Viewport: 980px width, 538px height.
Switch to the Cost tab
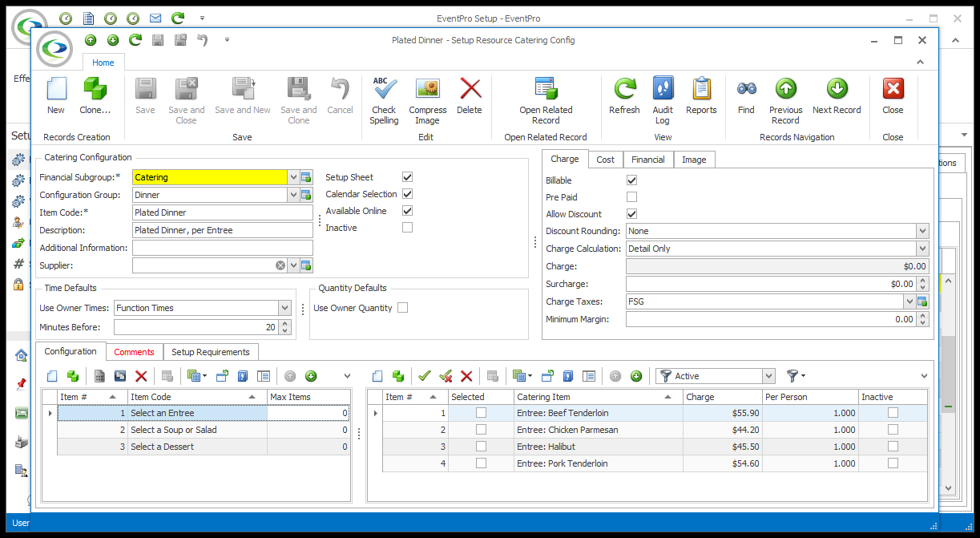click(x=606, y=160)
